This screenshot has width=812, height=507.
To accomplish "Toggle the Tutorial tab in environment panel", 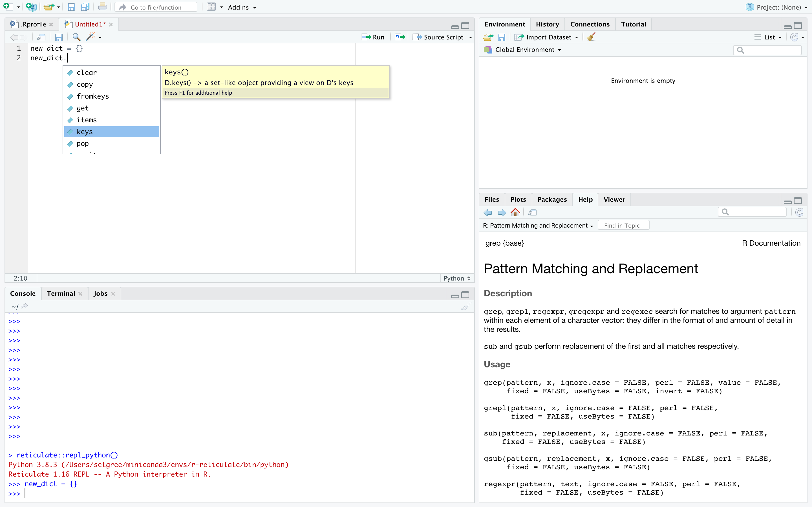I will [633, 24].
